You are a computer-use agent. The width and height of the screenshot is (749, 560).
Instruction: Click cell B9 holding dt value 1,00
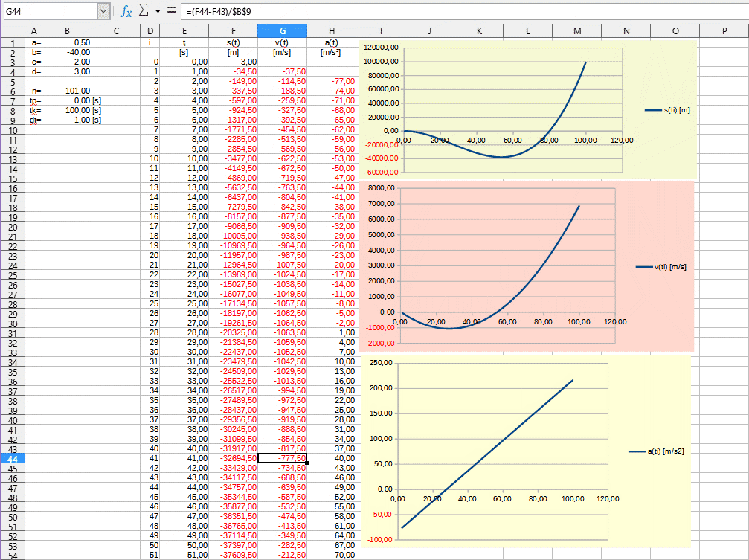point(67,120)
